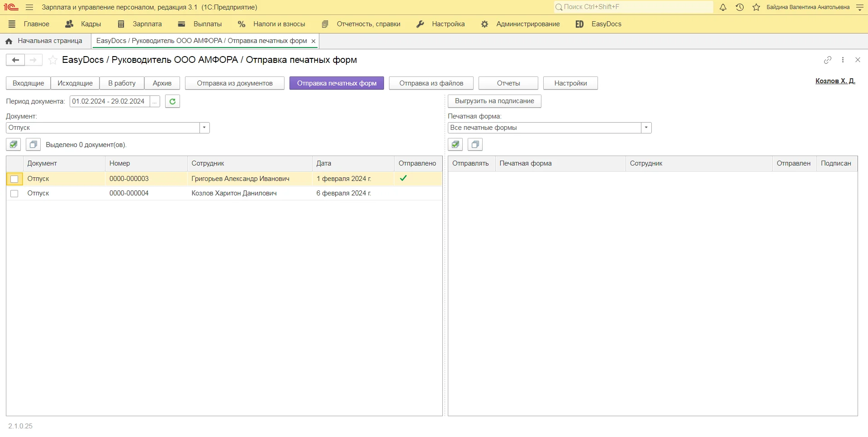Tick checkbox for Козлов Харитон Данилович row
868x437 pixels.
click(14, 194)
